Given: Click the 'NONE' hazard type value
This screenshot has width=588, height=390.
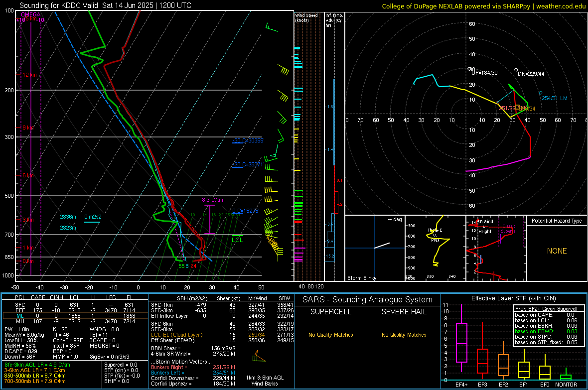Looking at the screenshot, I should 557,251.
